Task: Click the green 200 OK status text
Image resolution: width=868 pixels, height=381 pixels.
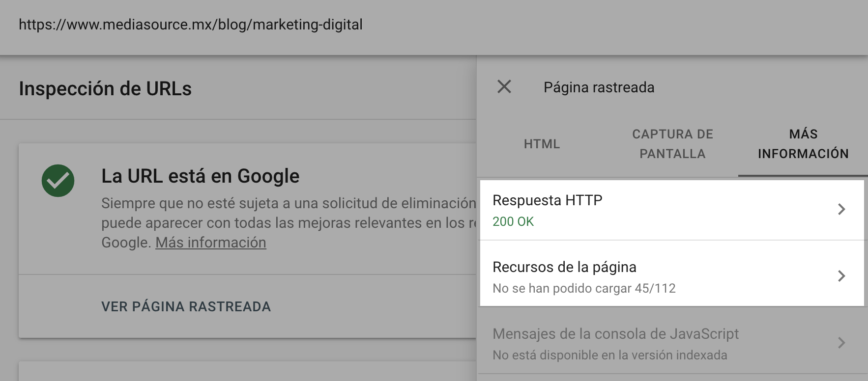Action: [513, 221]
